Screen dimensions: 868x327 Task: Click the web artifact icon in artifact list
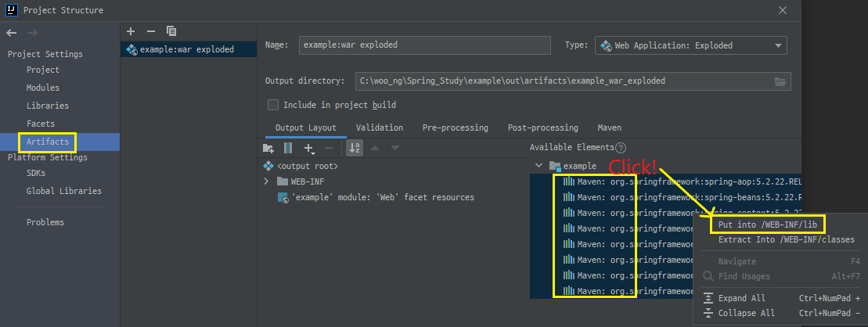131,49
